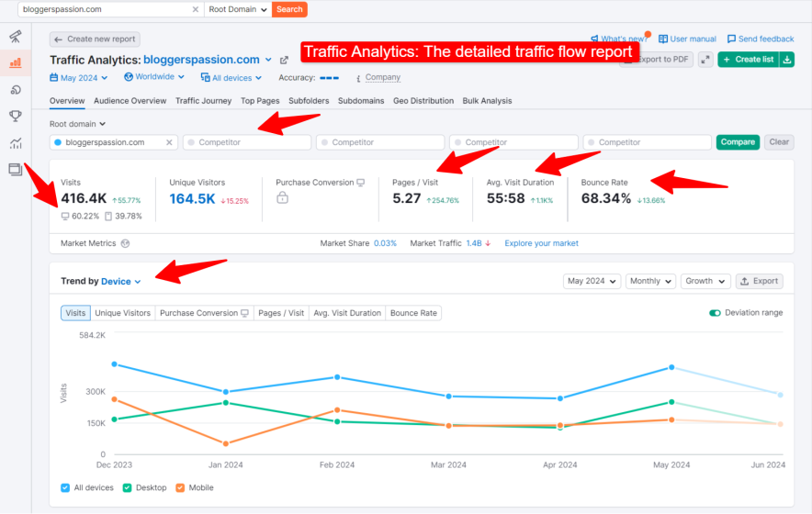Switch to the Bulk Analysis tab
812x514 pixels.
[x=487, y=101]
